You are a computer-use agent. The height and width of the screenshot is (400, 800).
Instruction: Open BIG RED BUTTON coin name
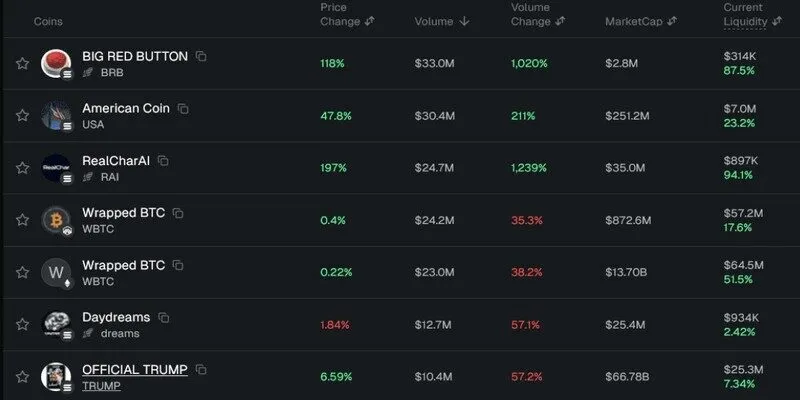click(x=135, y=56)
